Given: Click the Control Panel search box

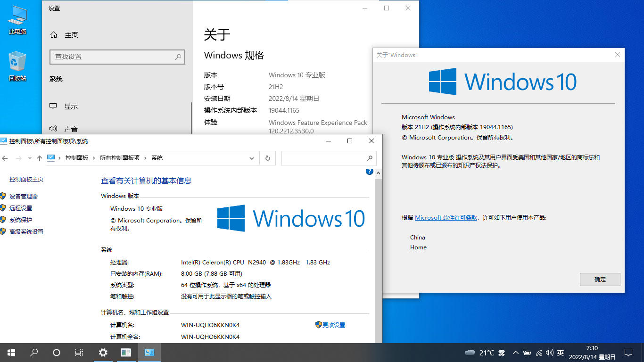Looking at the screenshot, I should [x=329, y=158].
